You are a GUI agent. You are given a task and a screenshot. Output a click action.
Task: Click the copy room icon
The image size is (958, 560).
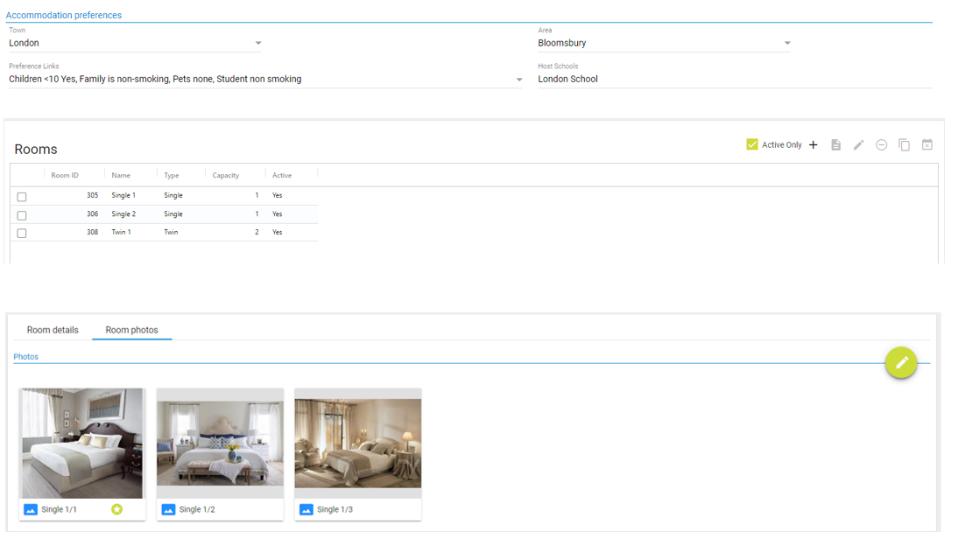point(905,144)
